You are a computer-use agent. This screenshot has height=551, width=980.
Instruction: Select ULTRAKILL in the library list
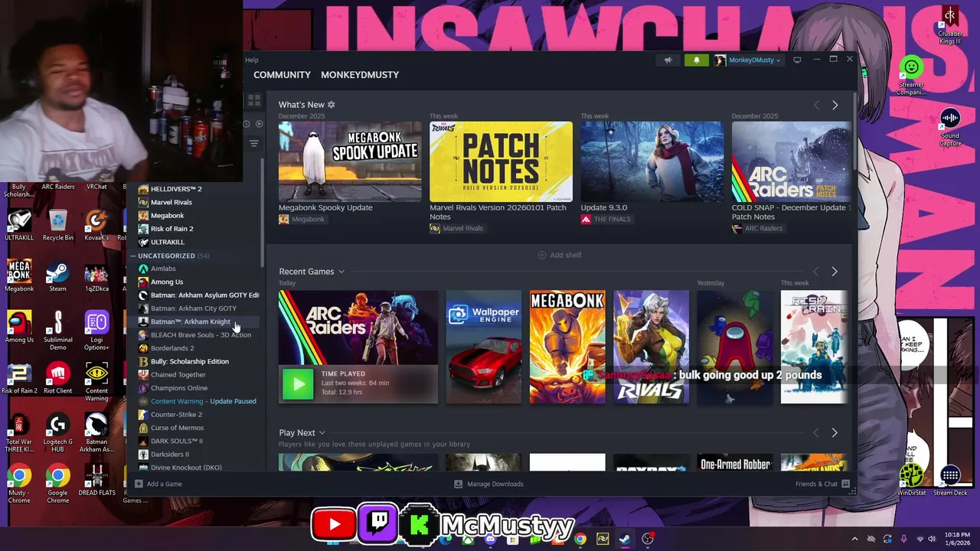click(x=167, y=242)
